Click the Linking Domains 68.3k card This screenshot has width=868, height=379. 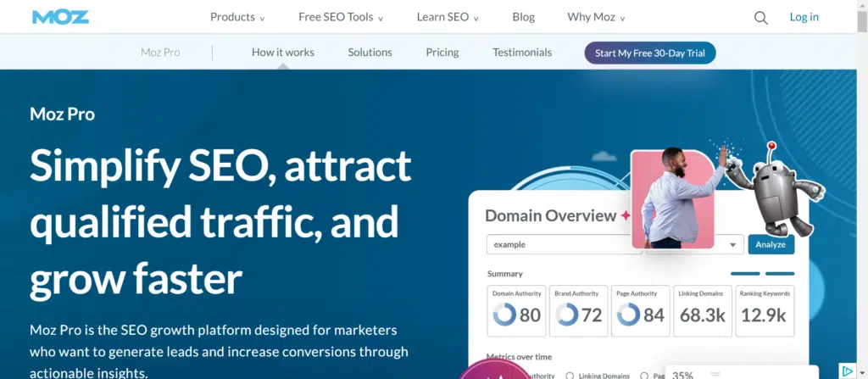click(x=703, y=311)
